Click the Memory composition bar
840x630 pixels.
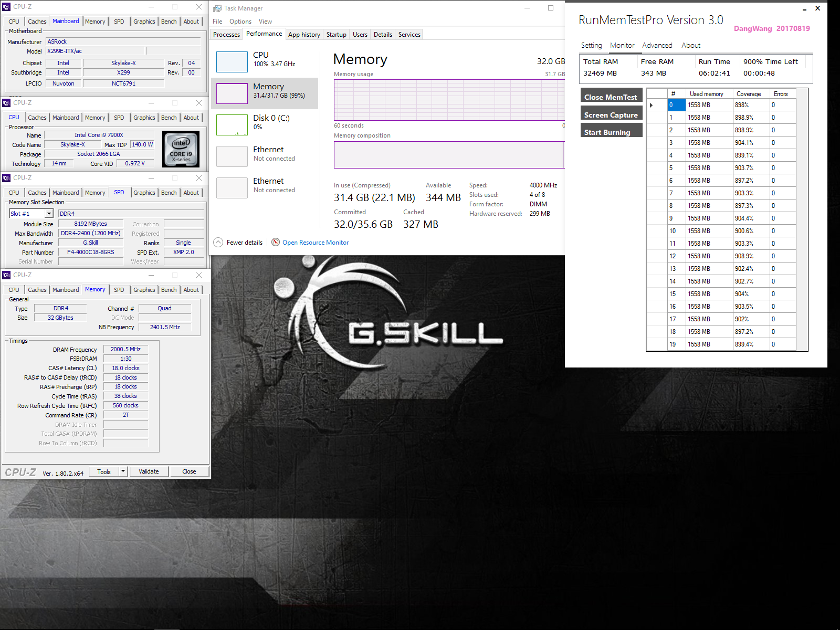point(448,155)
